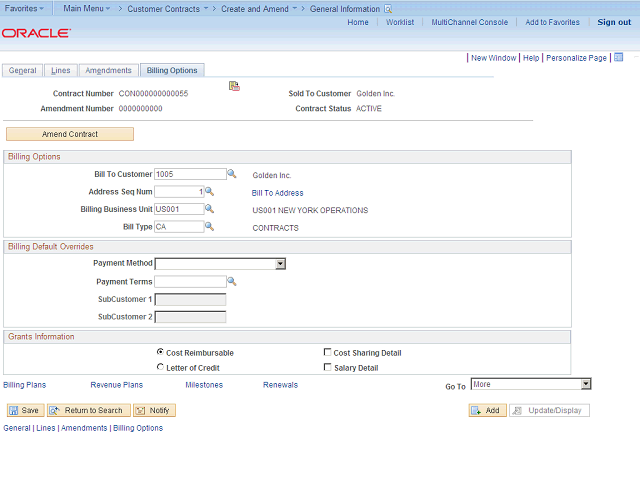Open the Go To dropdown list
This screenshot has height=480, width=640.
tap(586, 384)
